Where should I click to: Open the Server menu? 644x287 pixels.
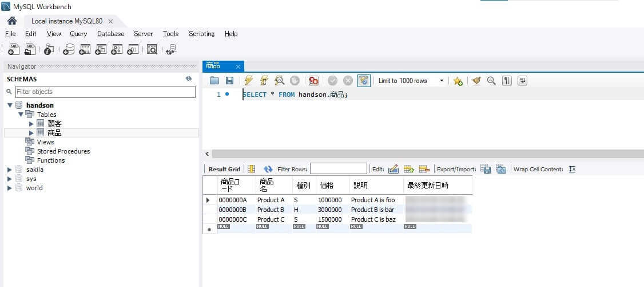point(144,34)
